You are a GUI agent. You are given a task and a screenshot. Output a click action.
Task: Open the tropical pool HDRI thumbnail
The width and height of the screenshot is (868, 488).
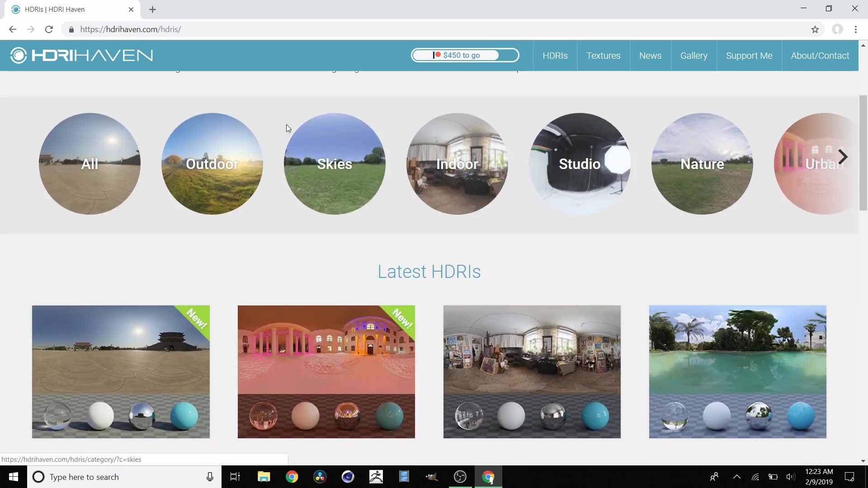click(x=737, y=371)
